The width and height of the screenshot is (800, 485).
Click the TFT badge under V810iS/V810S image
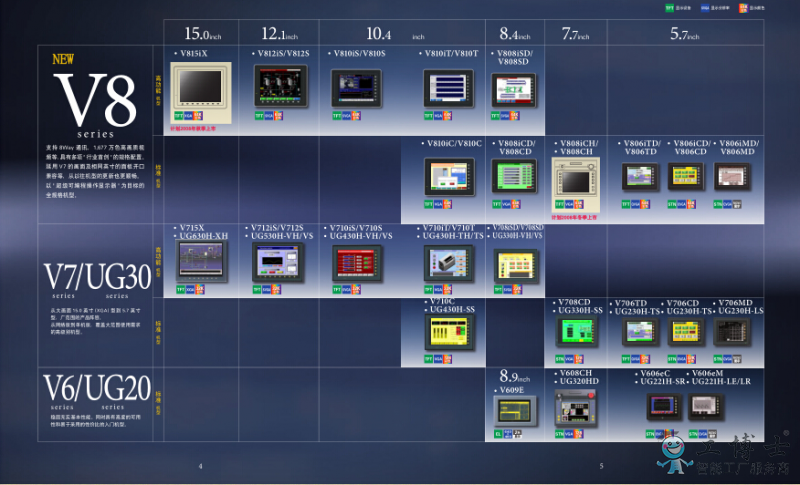tap(337, 116)
